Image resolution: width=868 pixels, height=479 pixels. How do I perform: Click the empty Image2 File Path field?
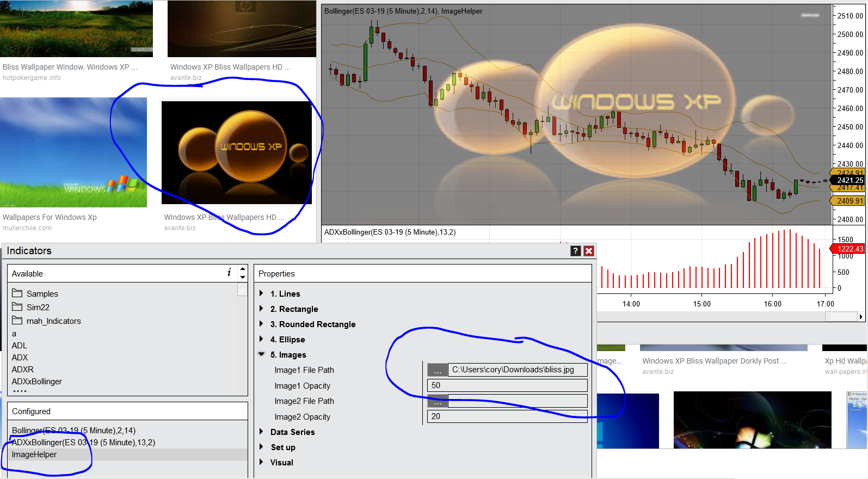click(518, 401)
